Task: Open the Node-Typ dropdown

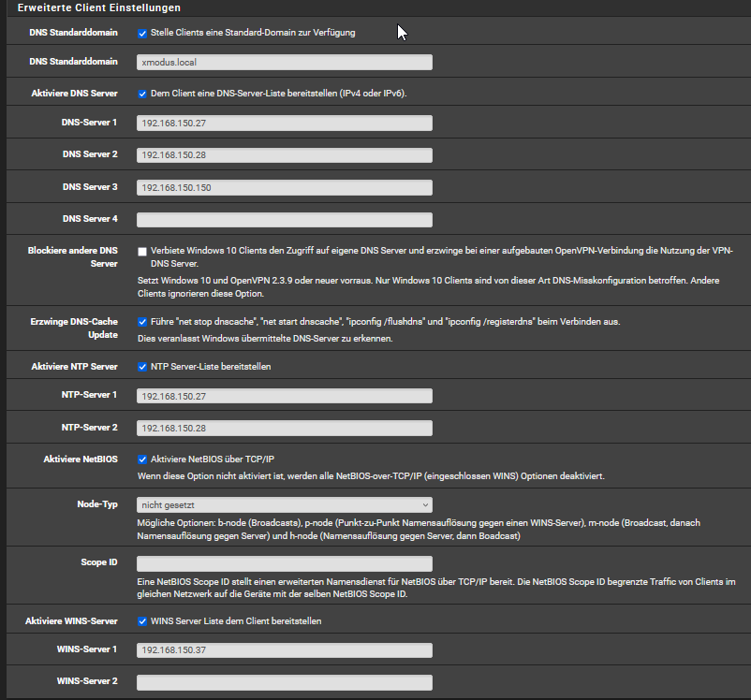Action: point(285,504)
